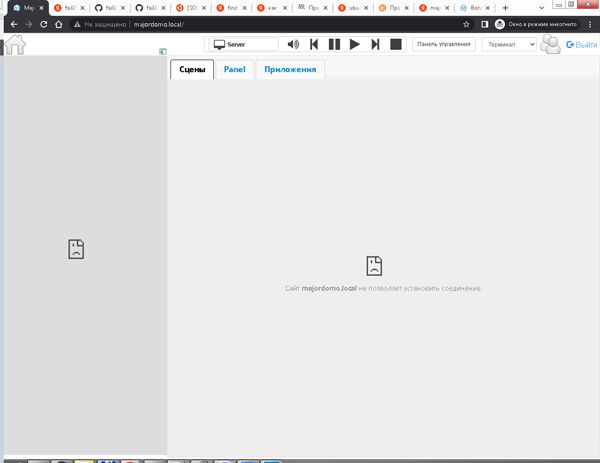
Task: Select the Server terminal in the player box
Action: (x=243, y=44)
